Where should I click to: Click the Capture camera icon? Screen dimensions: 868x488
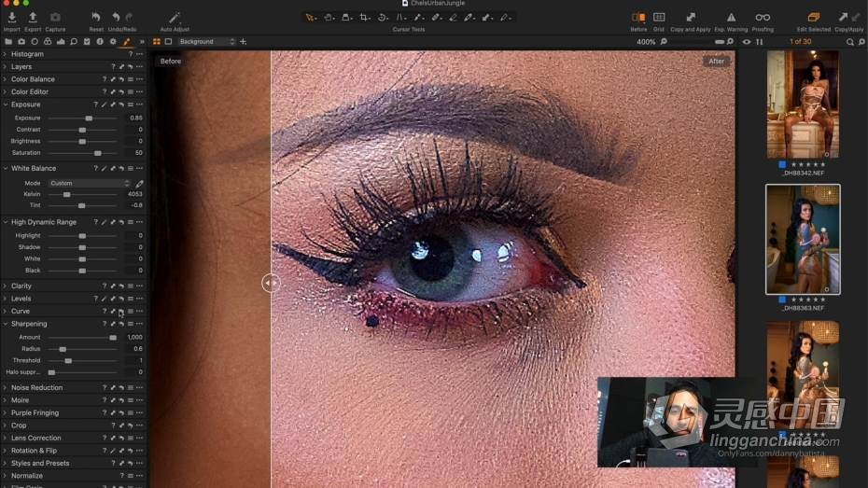(x=55, y=17)
